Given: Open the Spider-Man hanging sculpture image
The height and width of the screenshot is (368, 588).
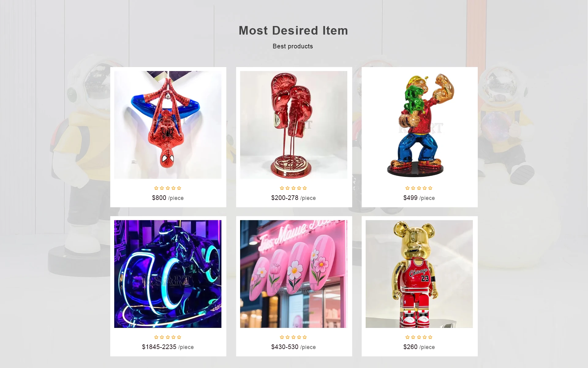Looking at the screenshot, I should [x=168, y=125].
